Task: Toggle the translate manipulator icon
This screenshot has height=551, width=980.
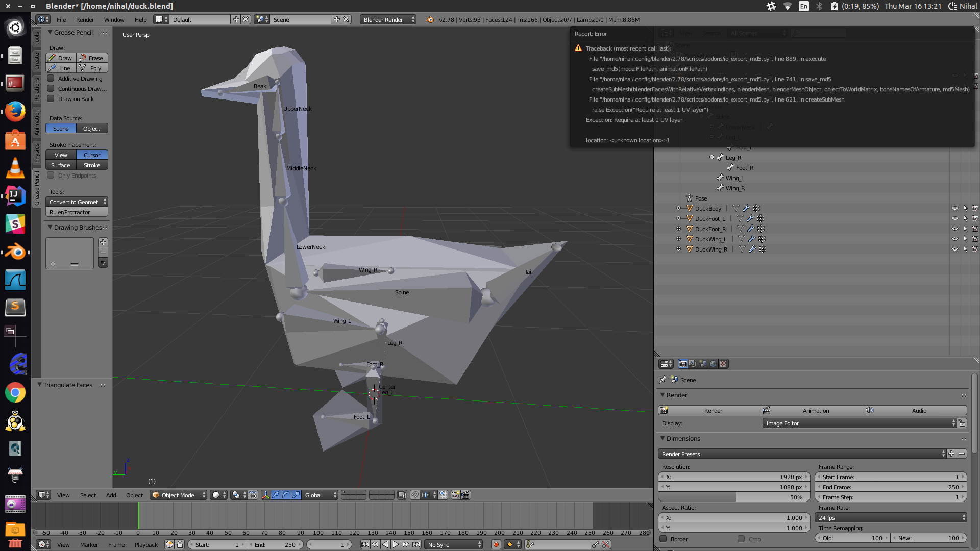Action: (276, 495)
